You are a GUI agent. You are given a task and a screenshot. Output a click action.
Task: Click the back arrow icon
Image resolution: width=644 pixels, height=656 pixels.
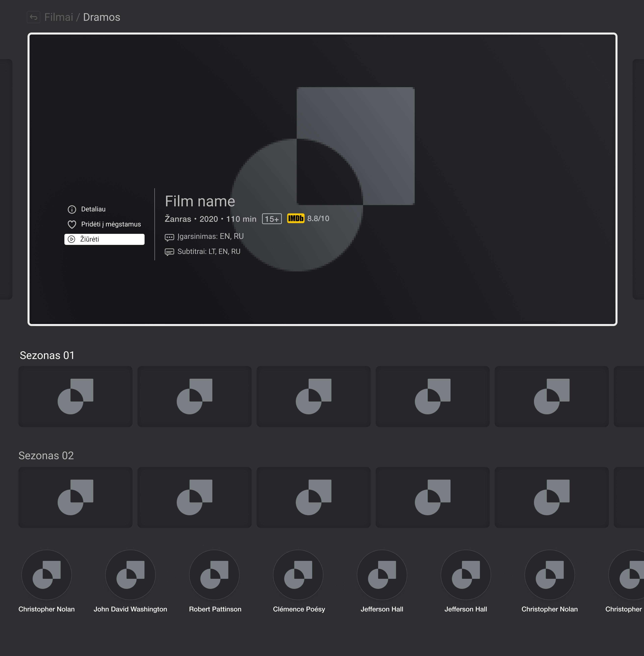34,17
